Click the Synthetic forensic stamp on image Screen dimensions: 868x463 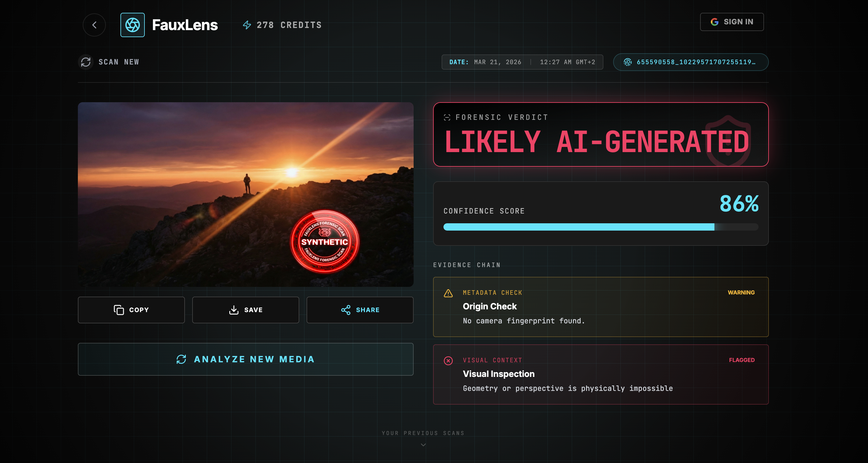[x=325, y=242]
